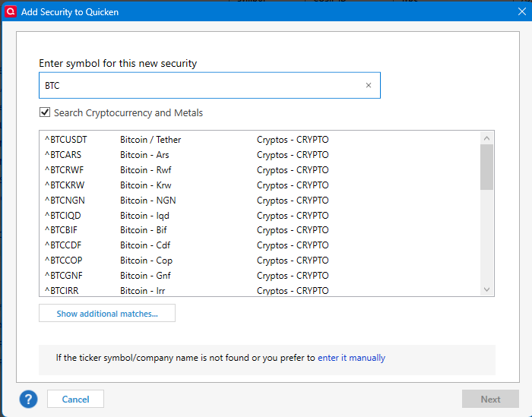Click the blue help question mark icon
Image resolution: width=532 pixels, height=417 pixels.
pyautogui.click(x=28, y=399)
